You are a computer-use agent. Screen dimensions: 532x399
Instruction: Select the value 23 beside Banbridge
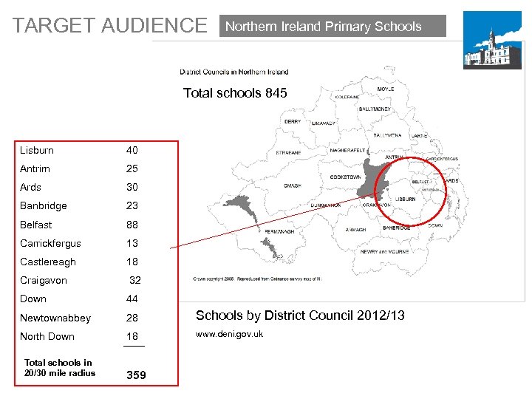[132, 205]
